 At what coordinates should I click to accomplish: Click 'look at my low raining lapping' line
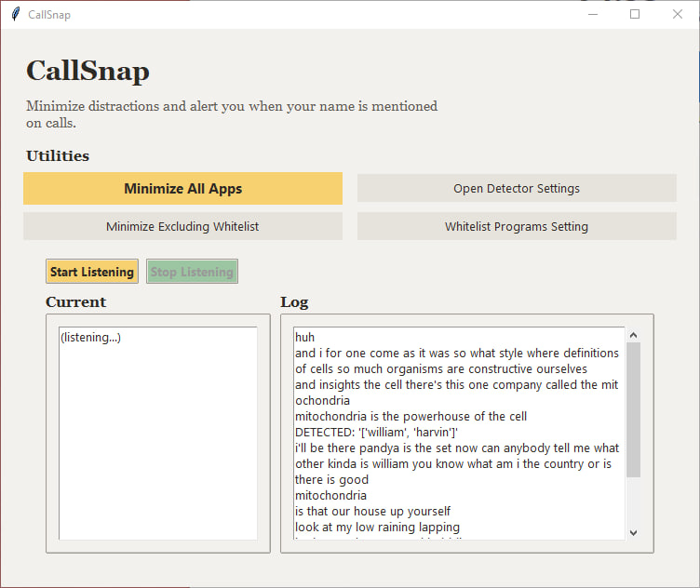coord(377,527)
